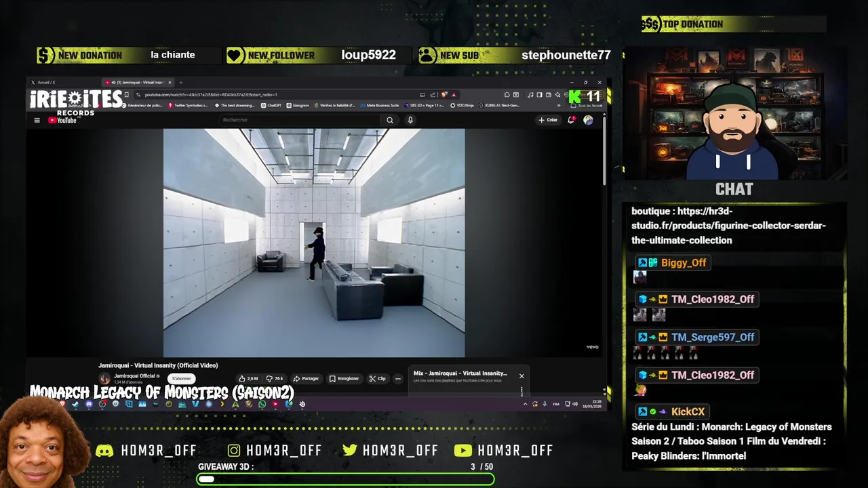Open the SBS 3D Page 11 bookmark

tap(425, 106)
